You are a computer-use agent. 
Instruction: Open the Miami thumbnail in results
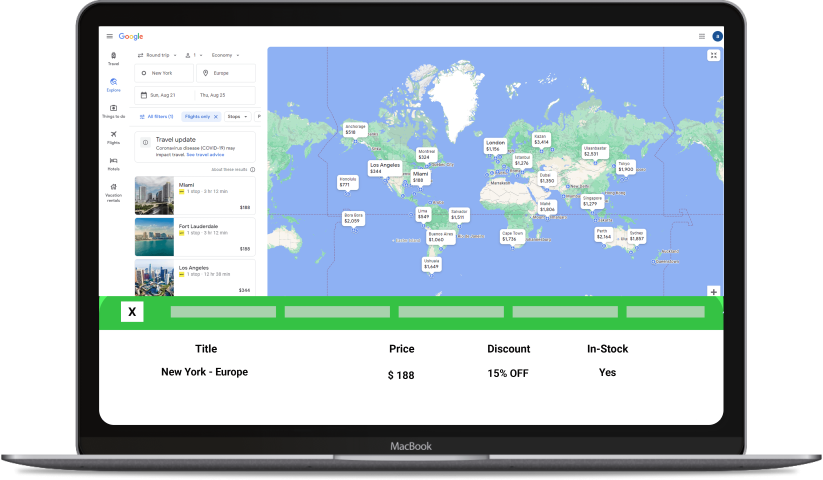(154, 196)
